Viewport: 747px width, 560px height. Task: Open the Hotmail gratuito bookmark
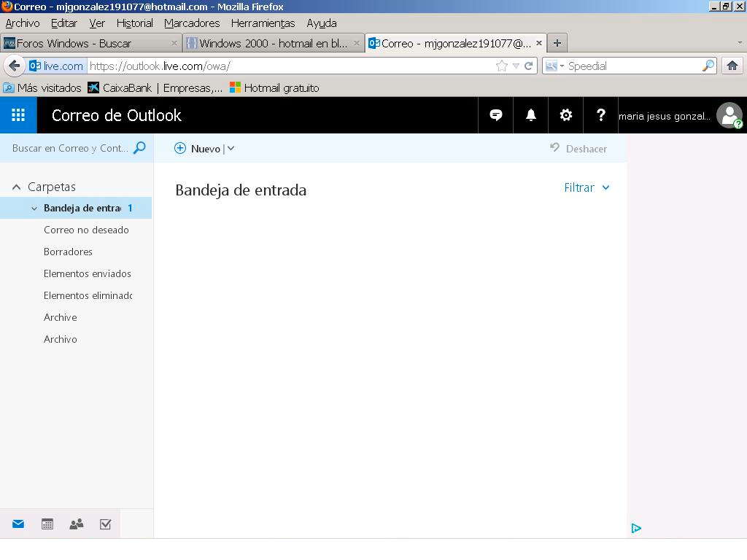274,88
